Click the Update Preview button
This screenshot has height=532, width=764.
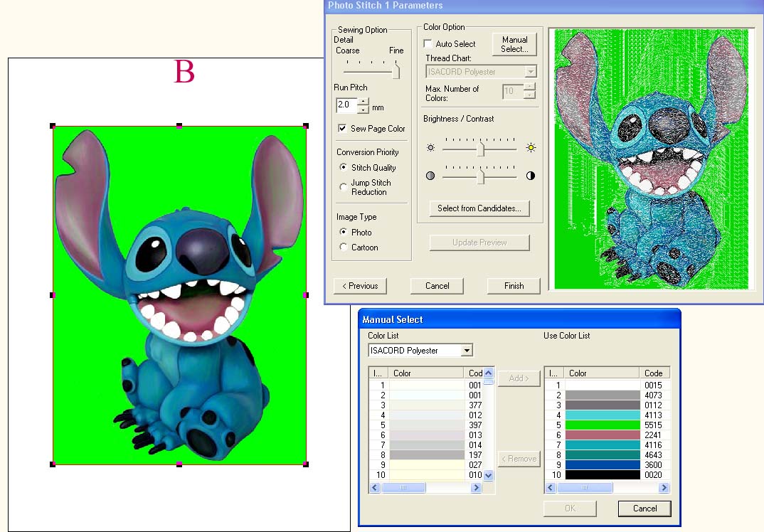point(479,243)
